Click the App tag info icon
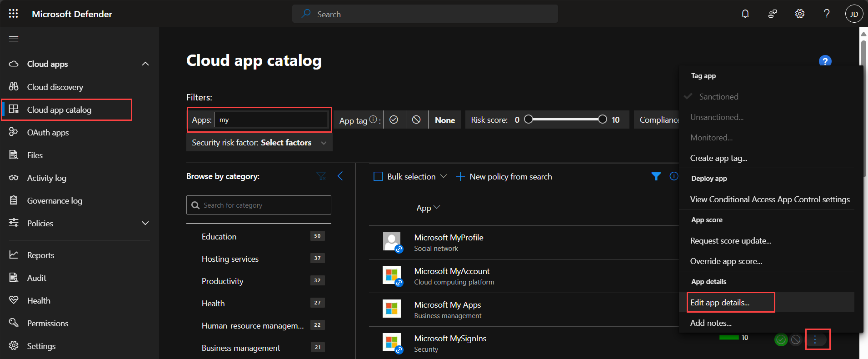 click(x=373, y=120)
